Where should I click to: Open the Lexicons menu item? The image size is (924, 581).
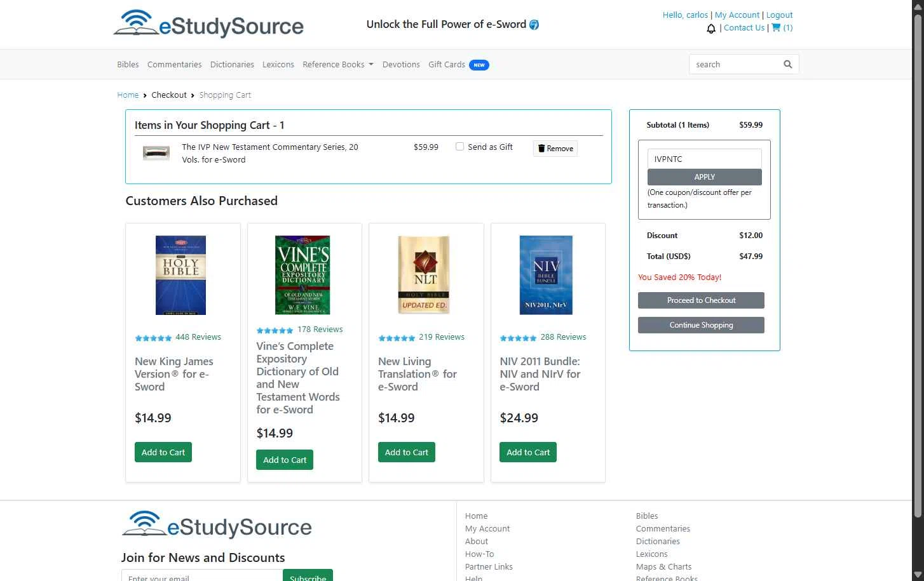click(278, 65)
